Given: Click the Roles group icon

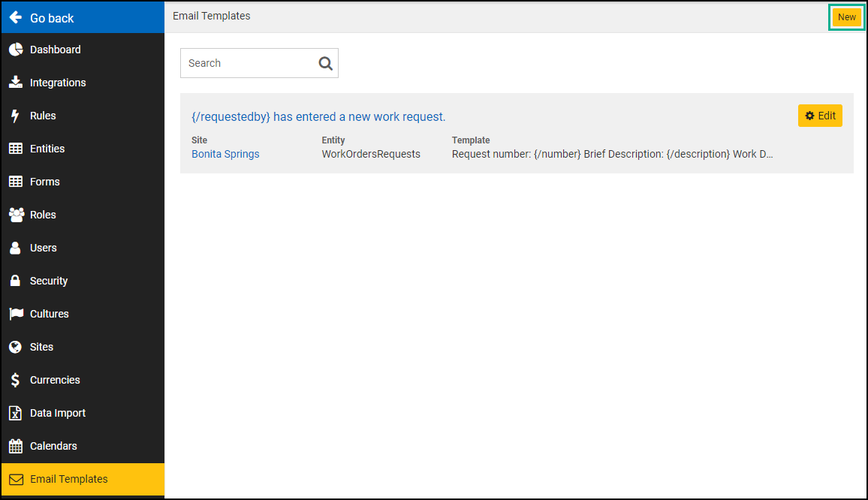Looking at the screenshot, I should click(x=17, y=215).
